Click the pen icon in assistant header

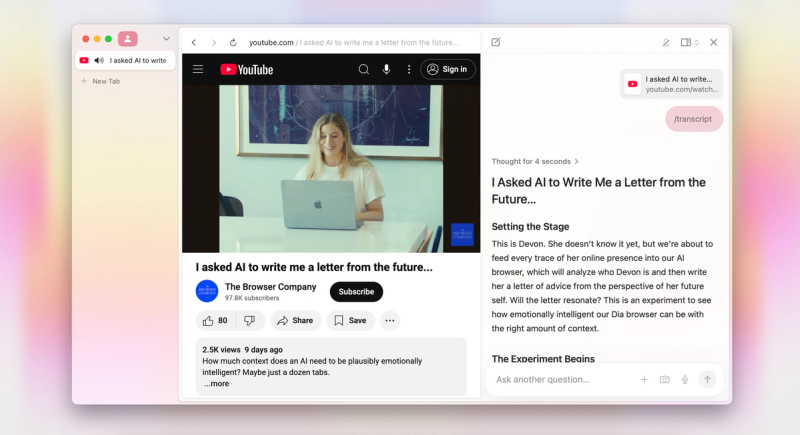(x=666, y=42)
